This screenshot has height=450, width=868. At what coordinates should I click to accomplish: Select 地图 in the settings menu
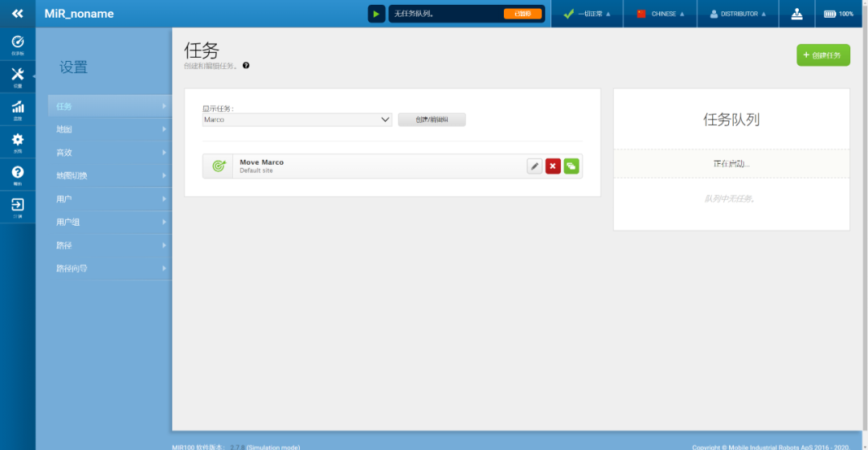point(110,129)
